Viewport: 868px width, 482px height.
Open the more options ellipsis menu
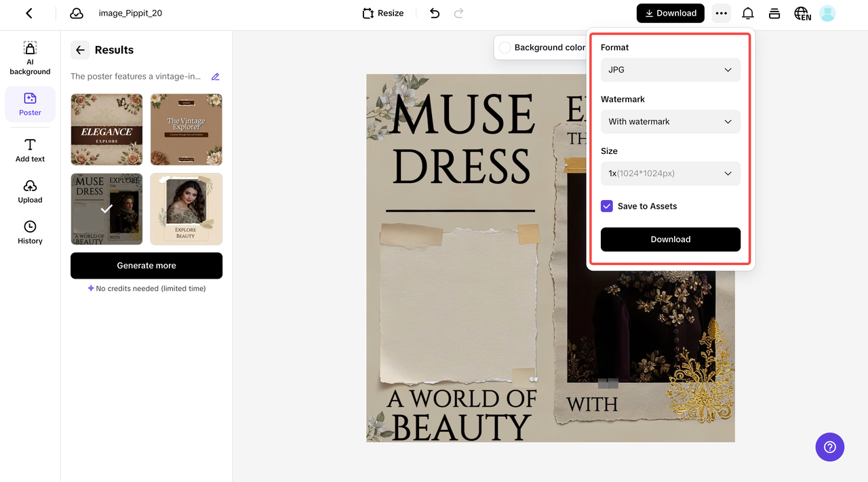[x=721, y=13]
